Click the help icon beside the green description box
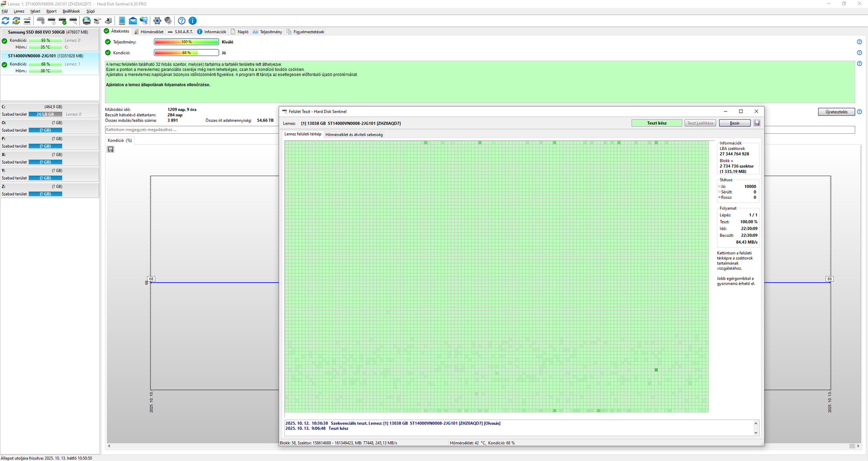Screen dimensions: 868x461 (859, 64)
